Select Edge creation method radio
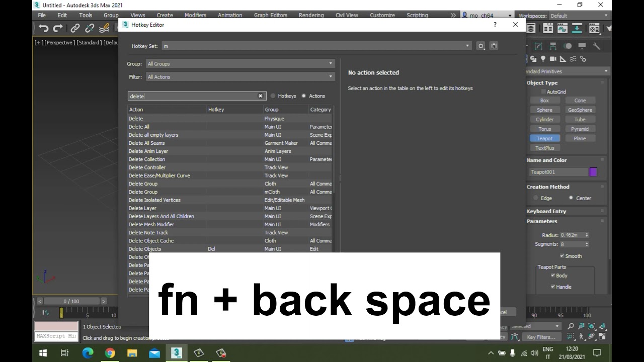Image resolution: width=644 pixels, height=362 pixels. (x=536, y=198)
